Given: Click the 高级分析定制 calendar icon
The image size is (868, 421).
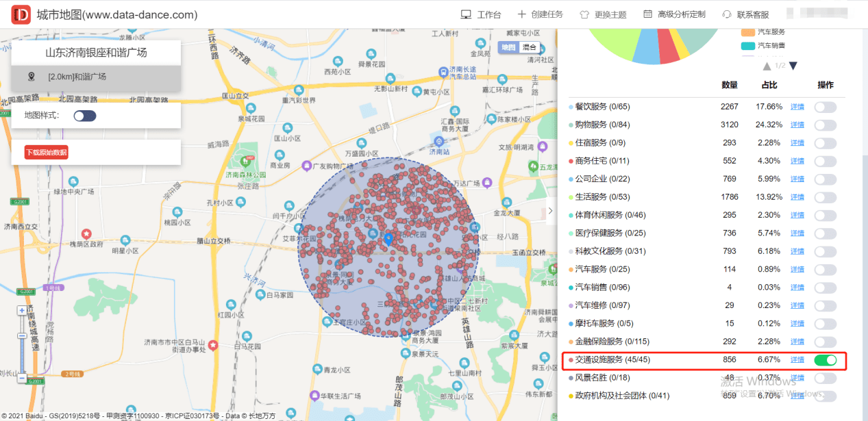Looking at the screenshot, I should (647, 14).
